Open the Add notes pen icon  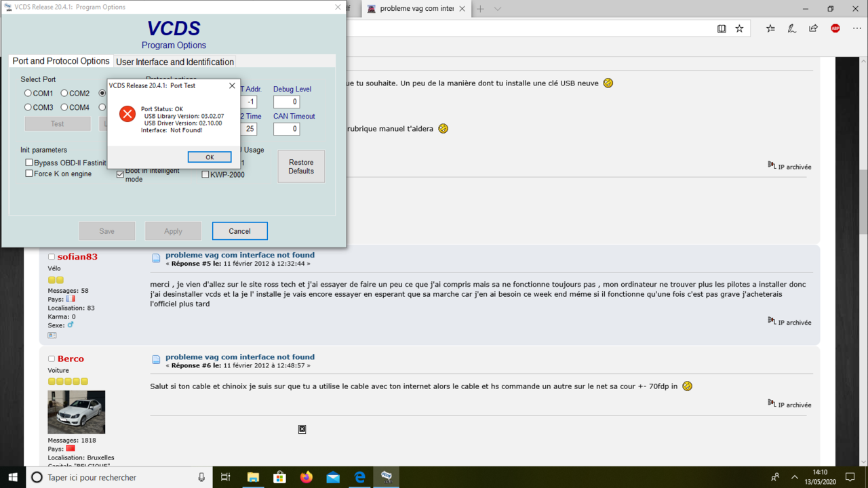click(791, 28)
